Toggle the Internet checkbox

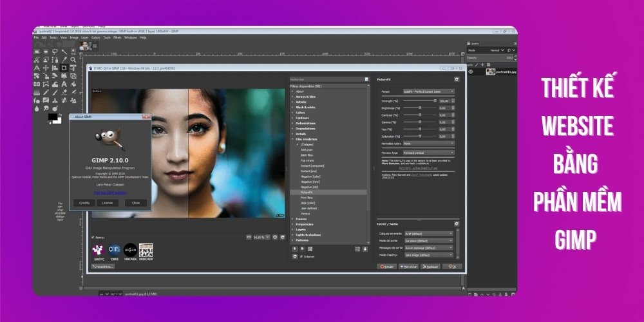point(301,256)
